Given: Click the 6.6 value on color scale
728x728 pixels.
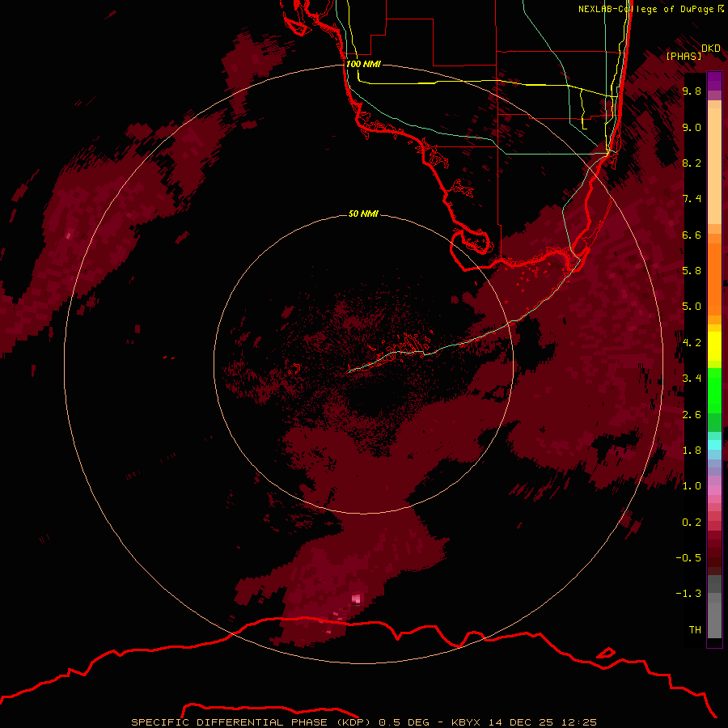Looking at the screenshot, I should pos(692,235).
